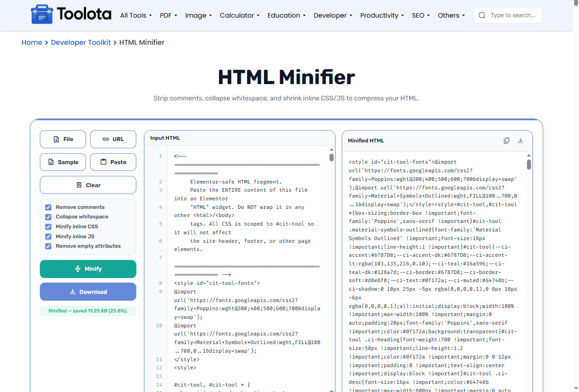
Task: Load the Sample HTML
Action: [x=63, y=162]
